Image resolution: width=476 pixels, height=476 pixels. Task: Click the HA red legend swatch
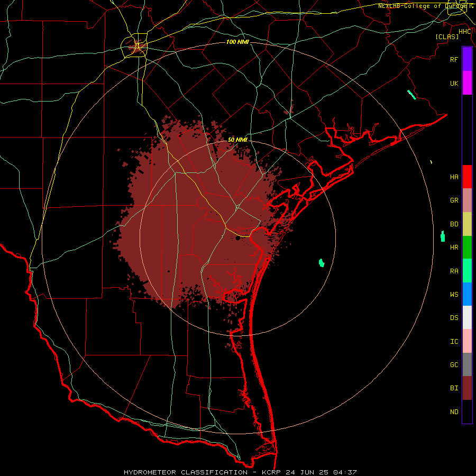(467, 177)
